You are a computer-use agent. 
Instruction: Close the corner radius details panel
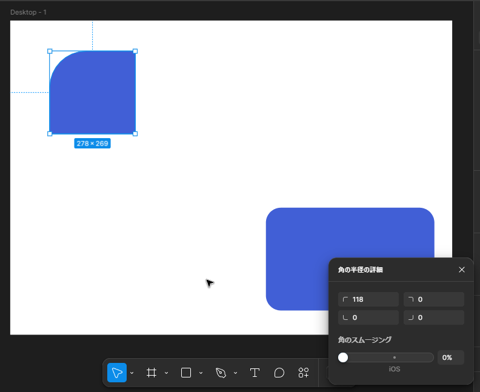tap(462, 270)
